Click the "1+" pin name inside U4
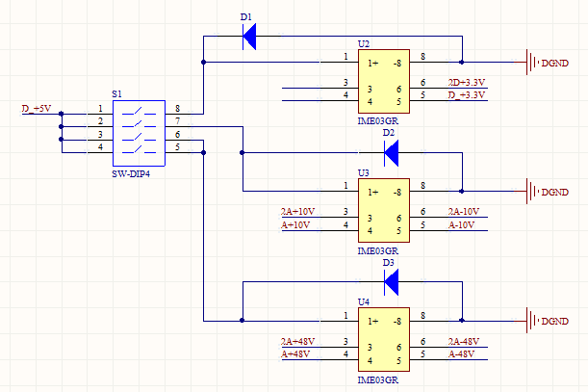The width and height of the screenshot is (588, 392). [x=372, y=322]
